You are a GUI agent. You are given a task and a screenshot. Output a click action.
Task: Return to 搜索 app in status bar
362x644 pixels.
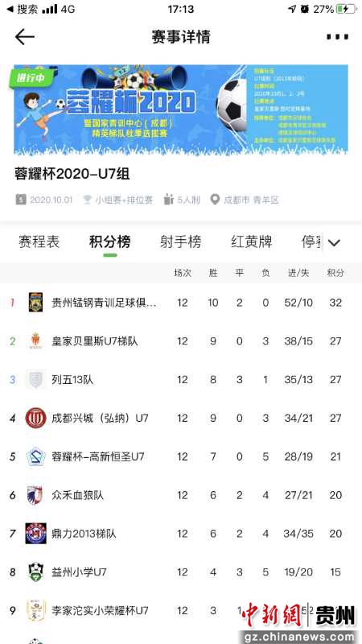coord(23,9)
